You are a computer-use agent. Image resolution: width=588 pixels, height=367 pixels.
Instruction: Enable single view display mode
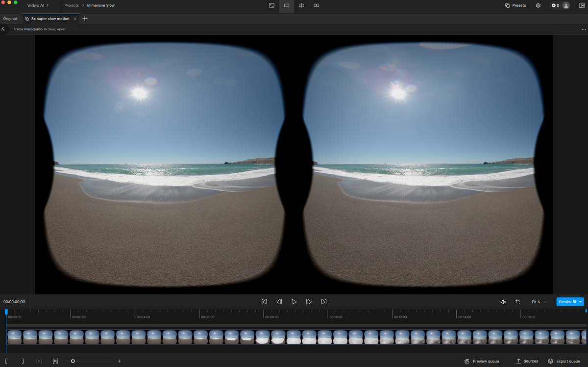click(x=287, y=5)
